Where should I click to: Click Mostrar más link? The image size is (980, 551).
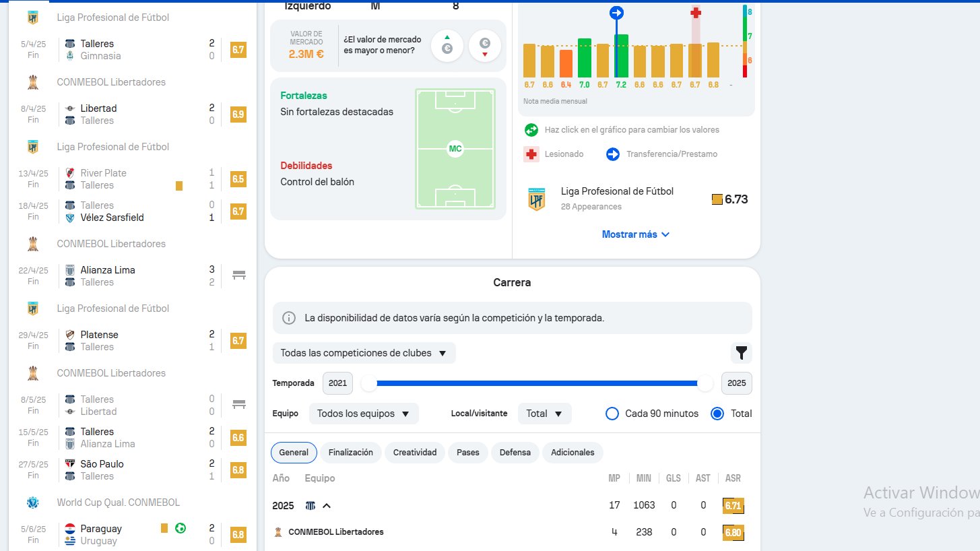(x=636, y=234)
